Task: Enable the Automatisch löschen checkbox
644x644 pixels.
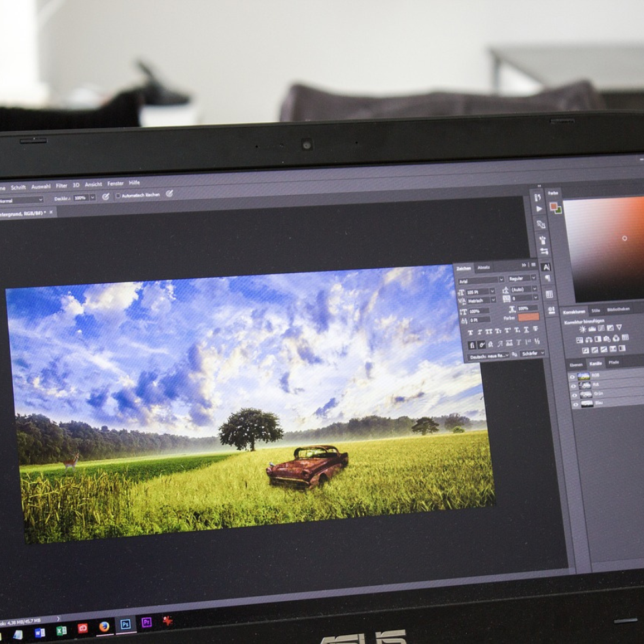Action: [x=118, y=195]
